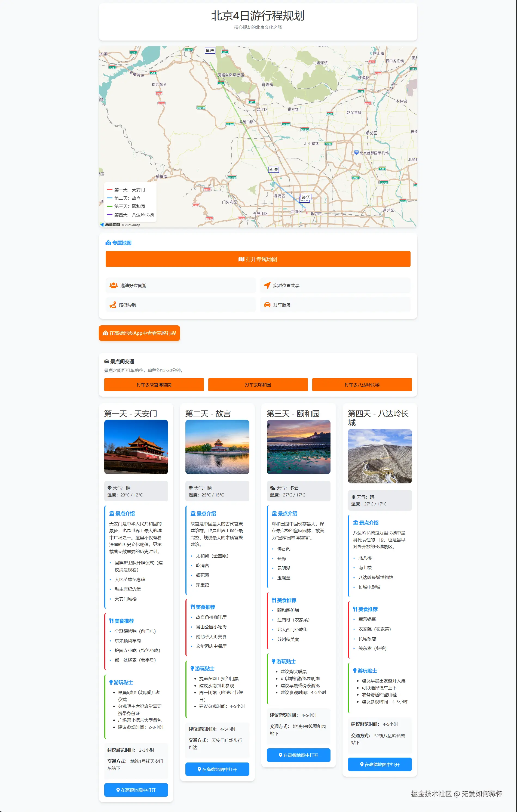Image resolution: width=517 pixels, height=812 pixels.
Task: Click the 游玩贴士 lightbulb icon in 第二天 card
Action: 192,669
